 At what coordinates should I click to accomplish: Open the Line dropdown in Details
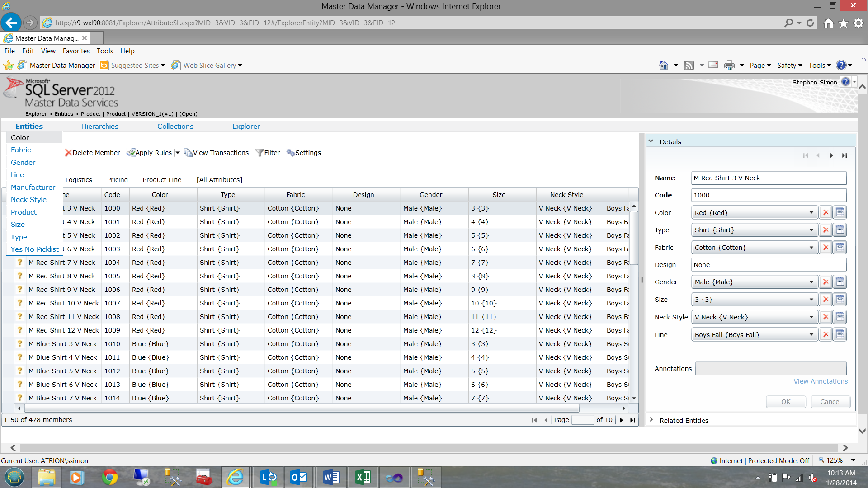811,335
